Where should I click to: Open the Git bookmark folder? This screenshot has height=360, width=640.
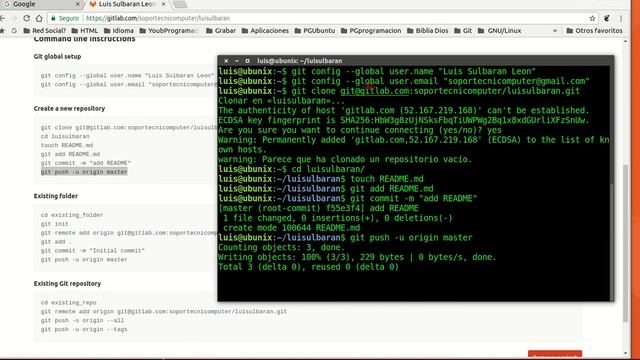click(463, 31)
